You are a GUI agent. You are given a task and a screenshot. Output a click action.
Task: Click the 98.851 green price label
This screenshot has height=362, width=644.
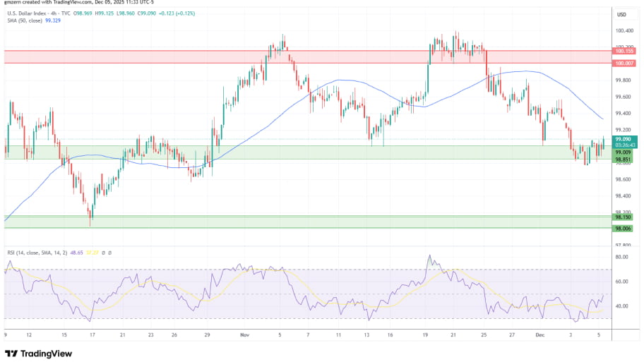pyautogui.click(x=623, y=159)
